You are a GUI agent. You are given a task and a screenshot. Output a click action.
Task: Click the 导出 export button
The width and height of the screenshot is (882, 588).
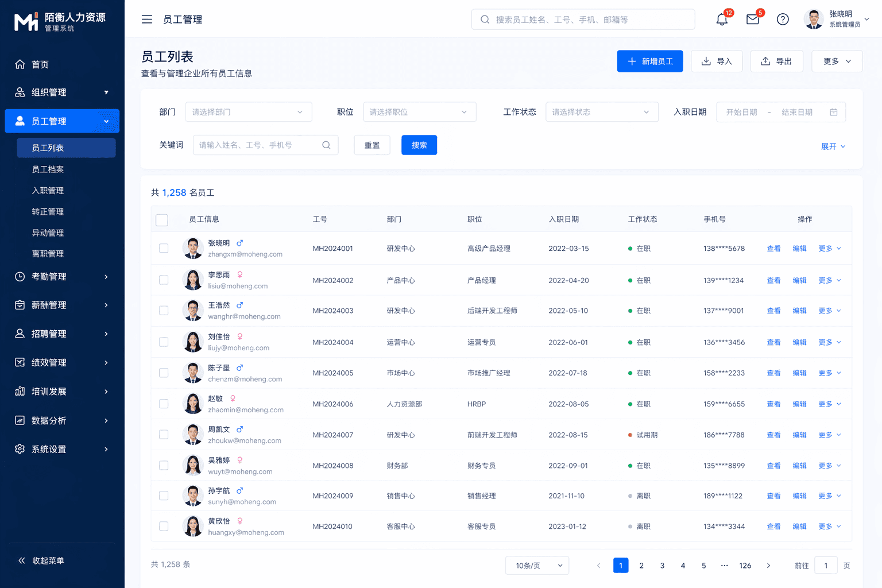tap(776, 61)
